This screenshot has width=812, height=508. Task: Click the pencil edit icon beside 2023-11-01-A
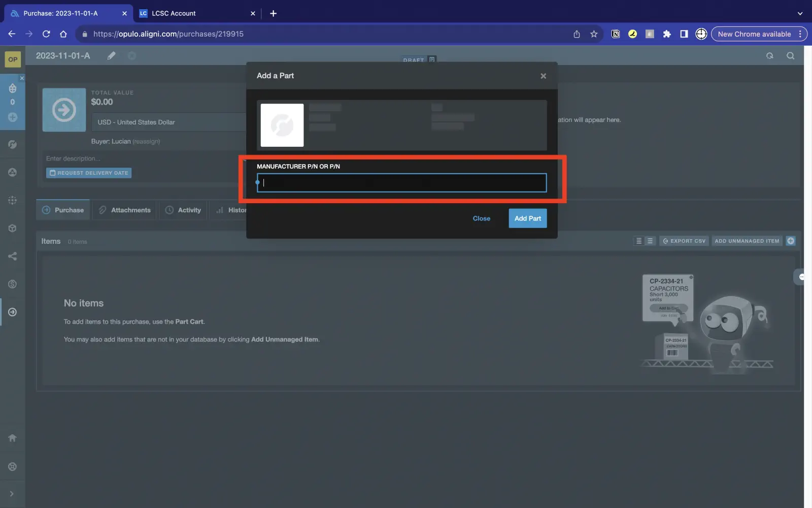(x=111, y=56)
